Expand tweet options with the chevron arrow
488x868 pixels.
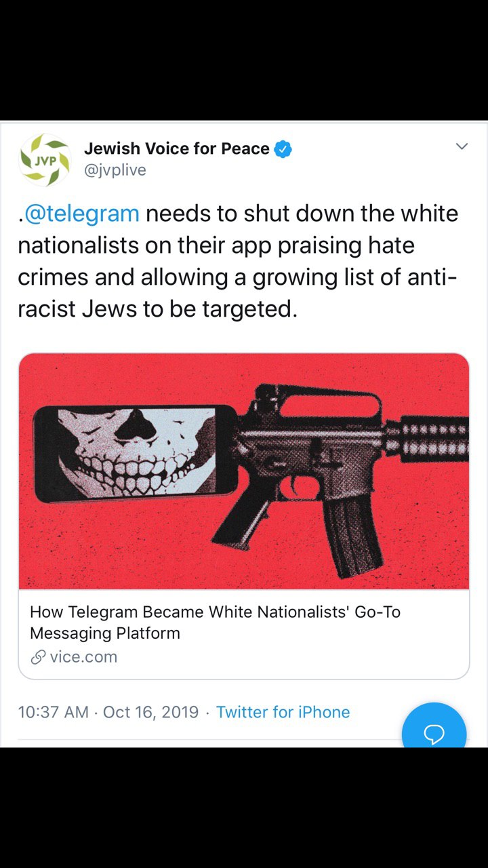click(462, 146)
